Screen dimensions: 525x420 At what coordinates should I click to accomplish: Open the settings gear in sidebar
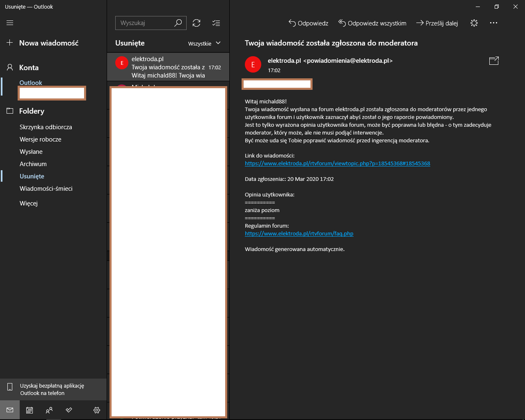[97, 410]
